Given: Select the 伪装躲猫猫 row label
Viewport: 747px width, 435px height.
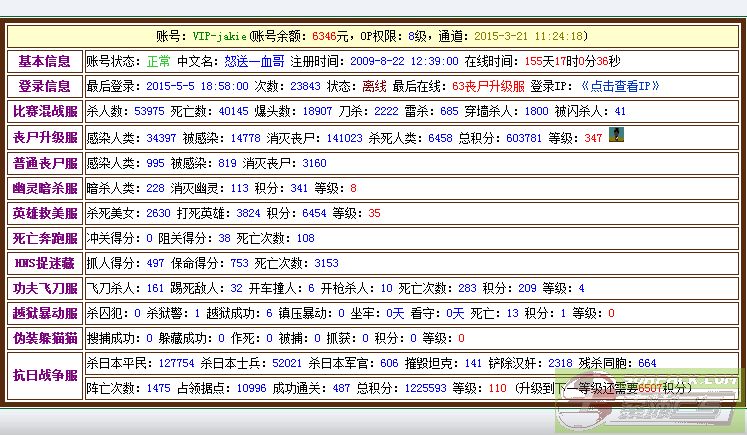Looking at the screenshot, I should click(x=44, y=338).
